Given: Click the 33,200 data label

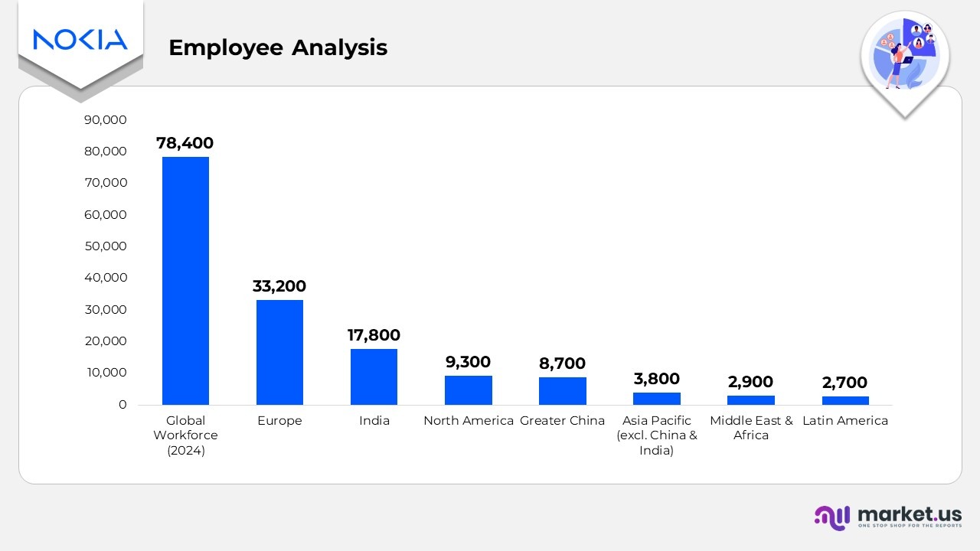Looking at the screenshot, I should point(279,286).
